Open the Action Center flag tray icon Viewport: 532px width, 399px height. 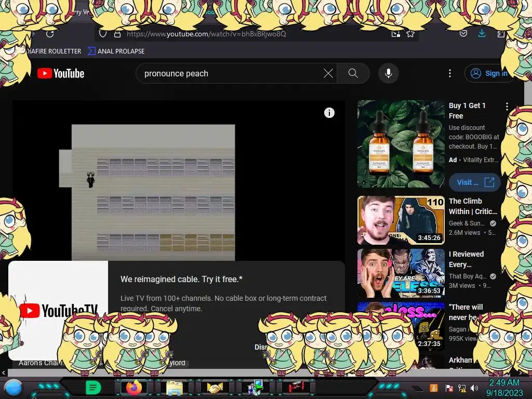[x=449, y=388]
